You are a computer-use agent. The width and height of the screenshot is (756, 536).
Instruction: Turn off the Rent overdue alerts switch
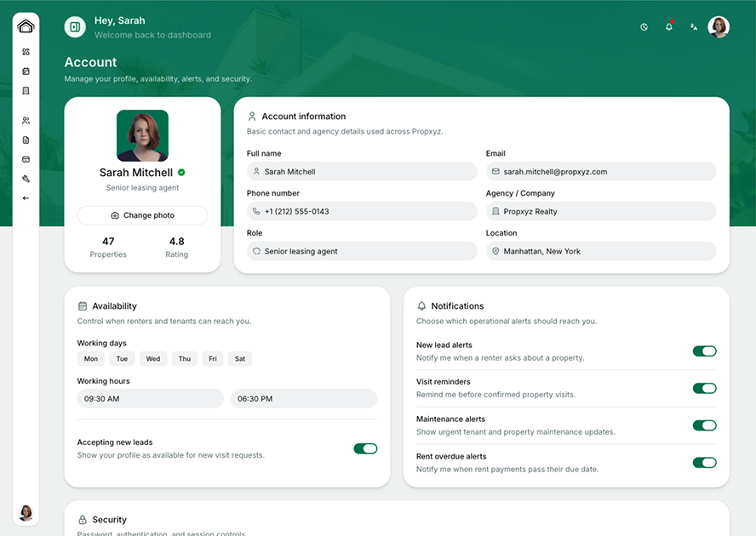click(x=704, y=463)
